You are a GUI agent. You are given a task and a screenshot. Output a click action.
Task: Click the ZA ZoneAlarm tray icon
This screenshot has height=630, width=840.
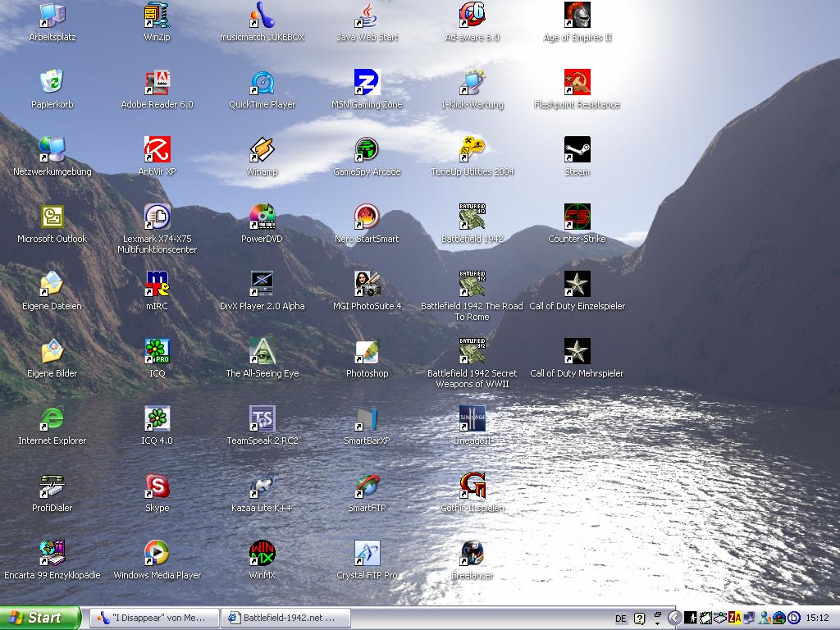point(734,619)
